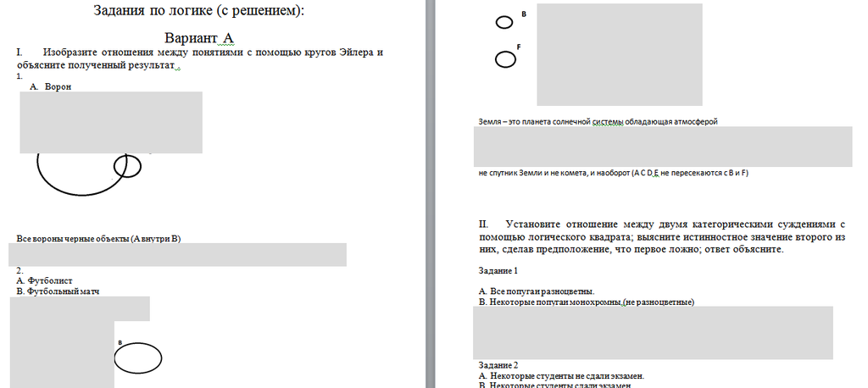
Task: Select the 'А. Футболист' line
Action: (x=45, y=280)
